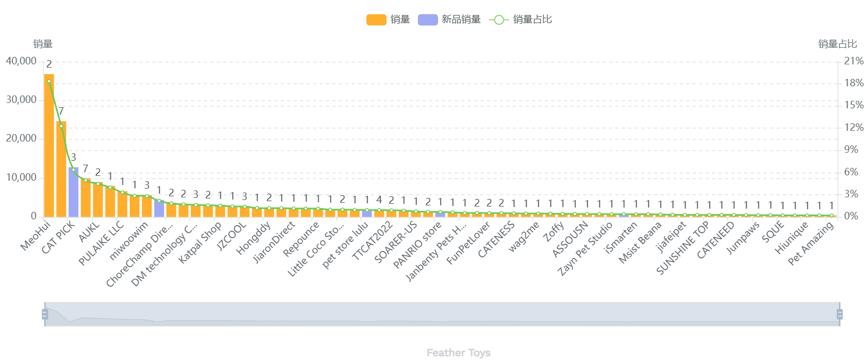Click the green line point above MeoHui
The height and width of the screenshot is (362, 868).
pos(49,82)
